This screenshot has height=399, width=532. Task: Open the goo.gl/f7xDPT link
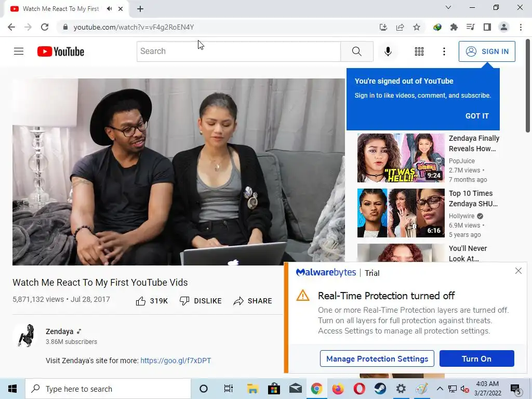176,361
